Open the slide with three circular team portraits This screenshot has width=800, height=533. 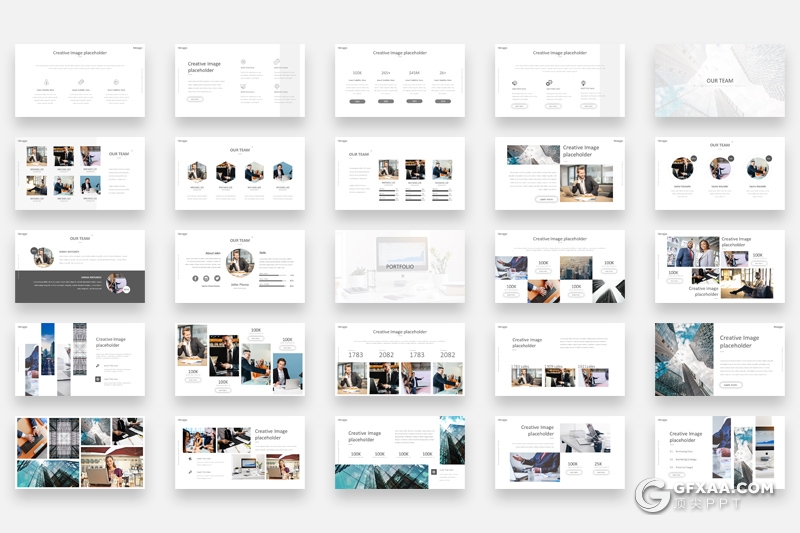click(x=719, y=173)
